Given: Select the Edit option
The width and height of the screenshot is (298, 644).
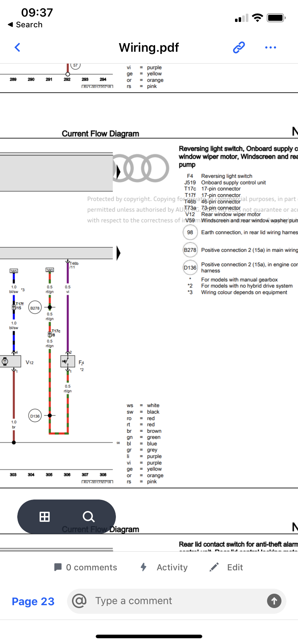Looking at the screenshot, I should [x=226, y=567].
